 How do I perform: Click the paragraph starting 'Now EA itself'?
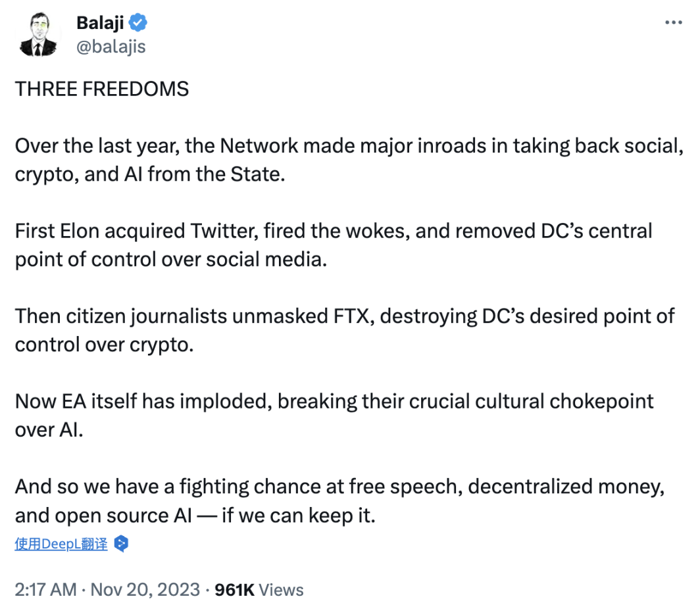coord(334,416)
